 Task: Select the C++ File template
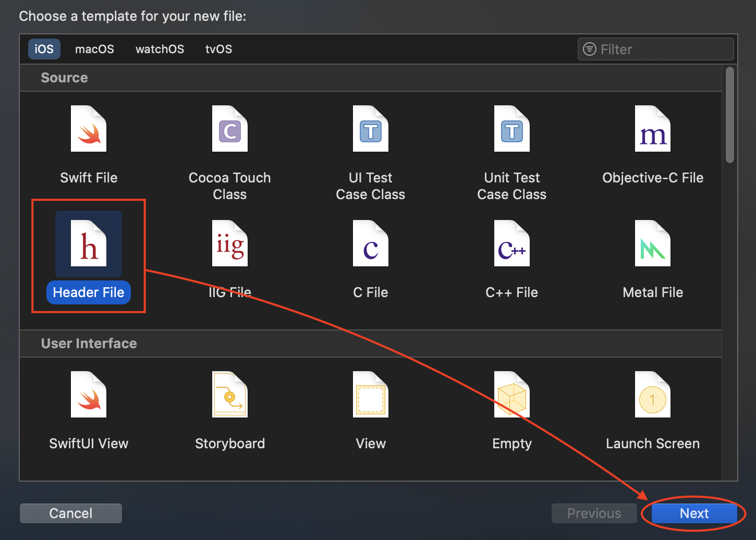512,244
